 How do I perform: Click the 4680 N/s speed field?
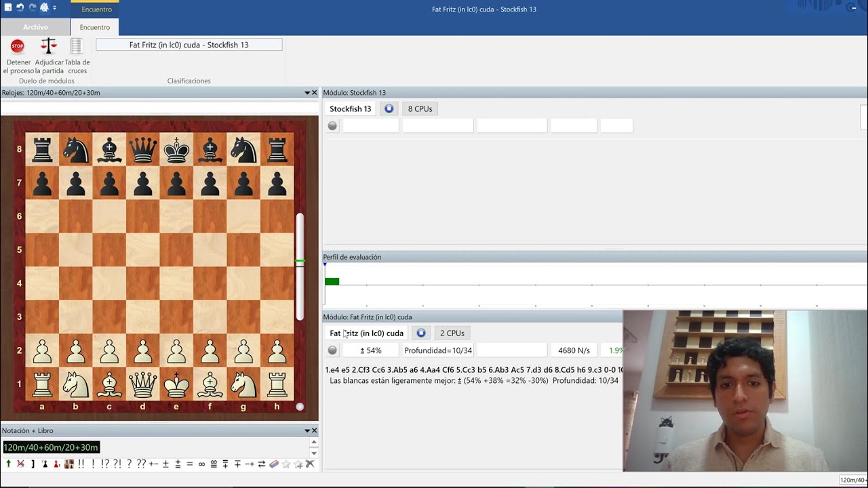click(x=574, y=350)
